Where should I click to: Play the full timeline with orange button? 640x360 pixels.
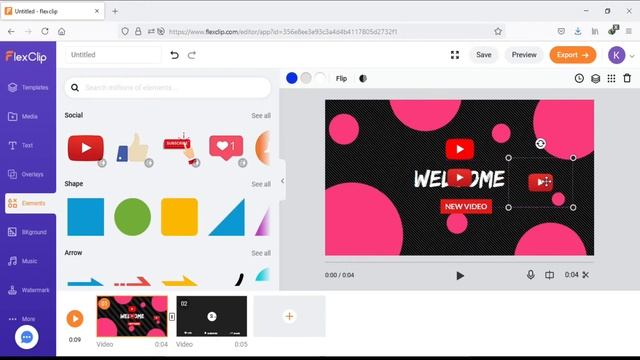(75, 318)
